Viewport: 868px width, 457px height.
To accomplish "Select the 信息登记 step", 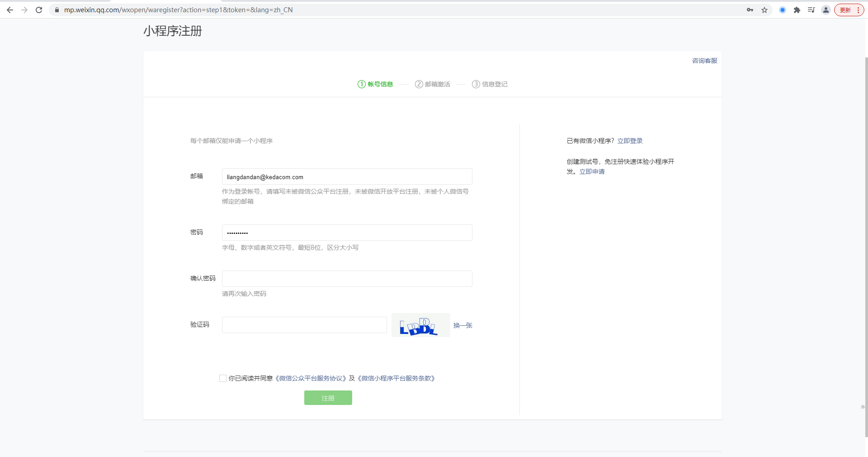I will click(x=490, y=84).
